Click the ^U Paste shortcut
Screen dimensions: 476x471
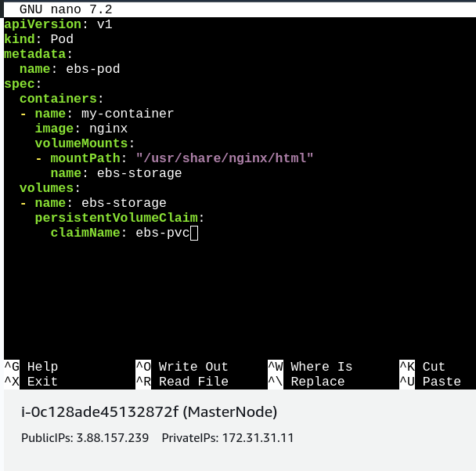(x=430, y=382)
